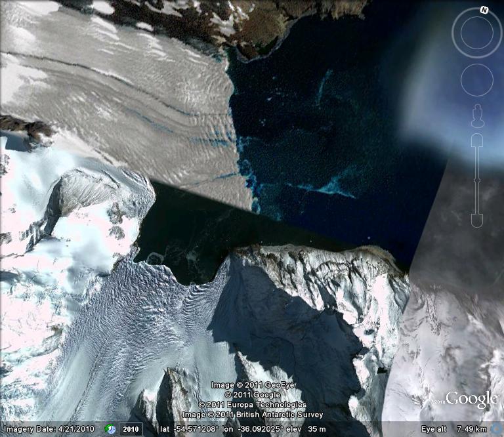Open historical imagery clock icon
The width and height of the screenshot is (504, 437).
coord(111,429)
